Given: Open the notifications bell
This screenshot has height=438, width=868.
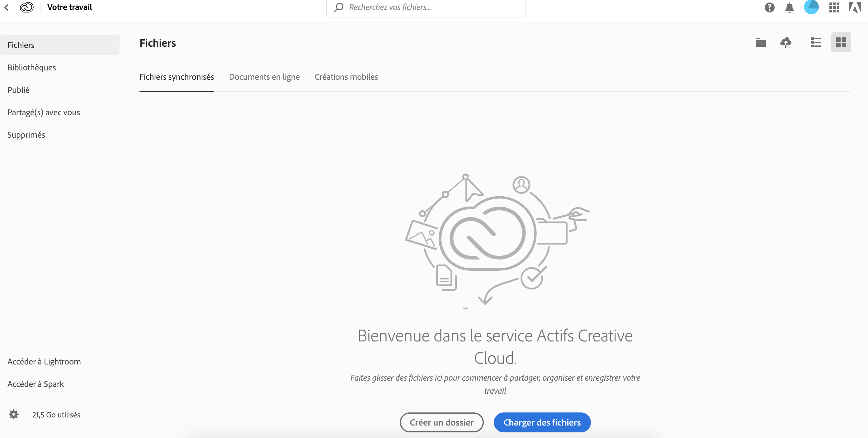Looking at the screenshot, I should point(789,7).
